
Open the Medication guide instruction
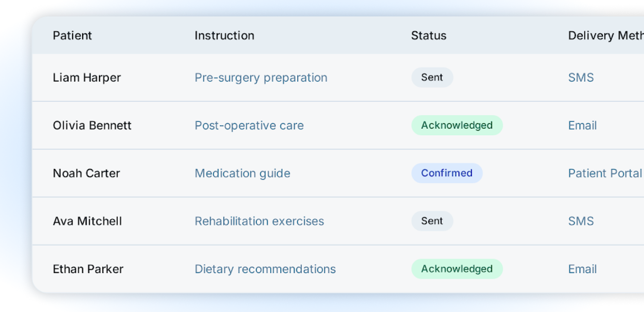(242, 173)
